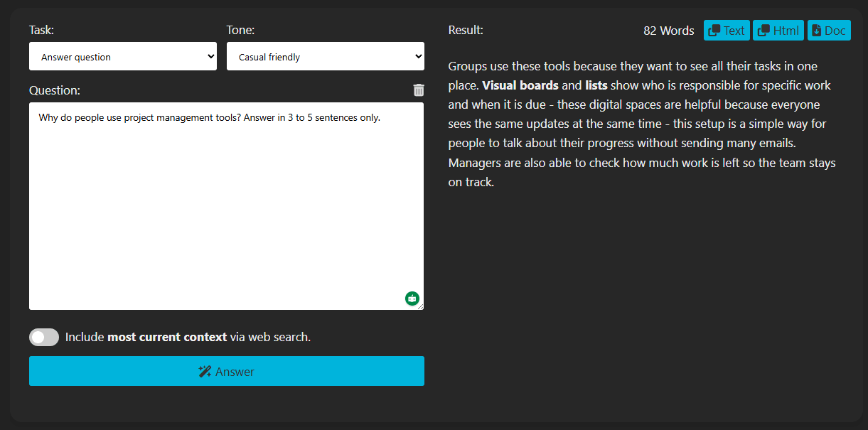
Task: Enable the web search context toggle
Action: (x=44, y=337)
